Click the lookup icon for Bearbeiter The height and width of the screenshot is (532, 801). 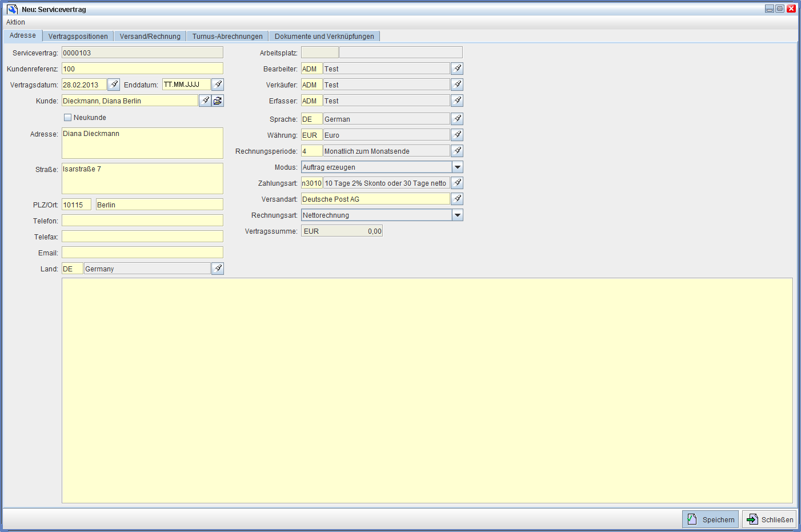tap(457, 69)
